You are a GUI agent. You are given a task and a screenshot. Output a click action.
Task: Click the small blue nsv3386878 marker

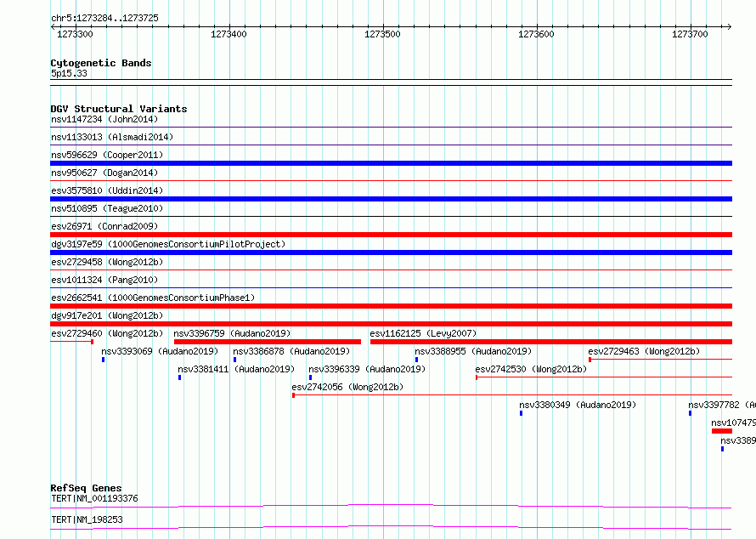(234, 360)
